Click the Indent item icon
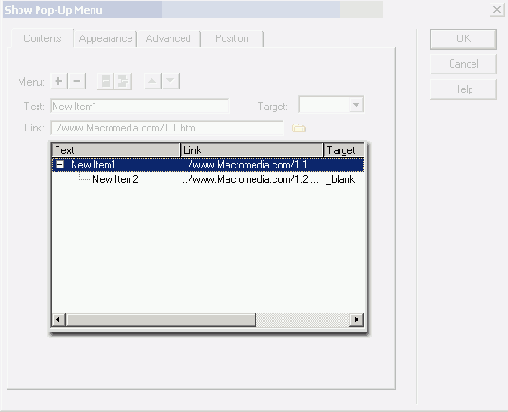This screenshot has height=412, width=508. (x=123, y=81)
